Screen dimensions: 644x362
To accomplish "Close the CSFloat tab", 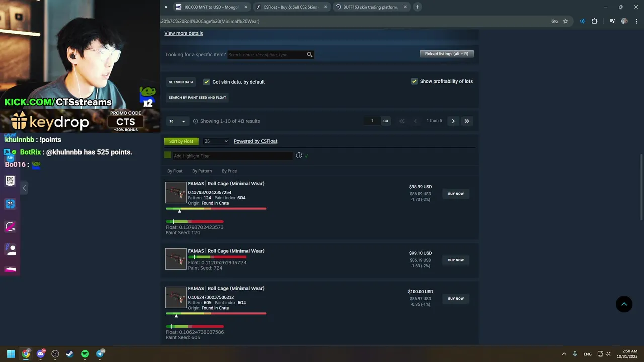I will pos(325,7).
